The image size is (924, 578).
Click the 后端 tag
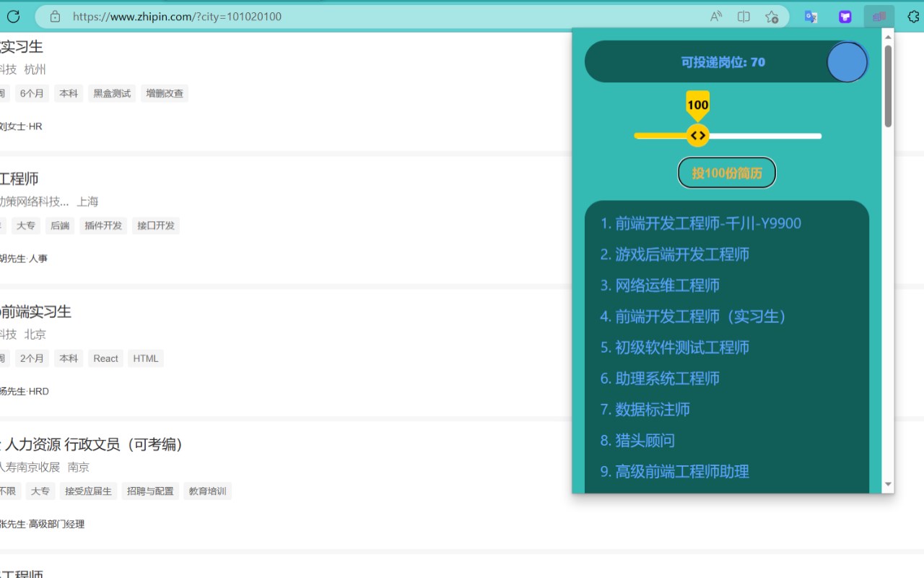60,225
